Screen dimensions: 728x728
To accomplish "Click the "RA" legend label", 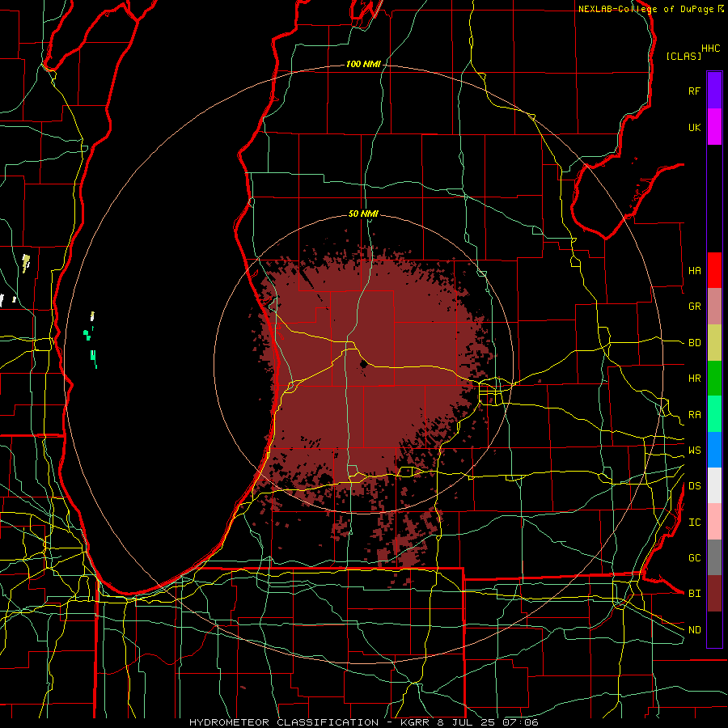I will click(694, 415).
